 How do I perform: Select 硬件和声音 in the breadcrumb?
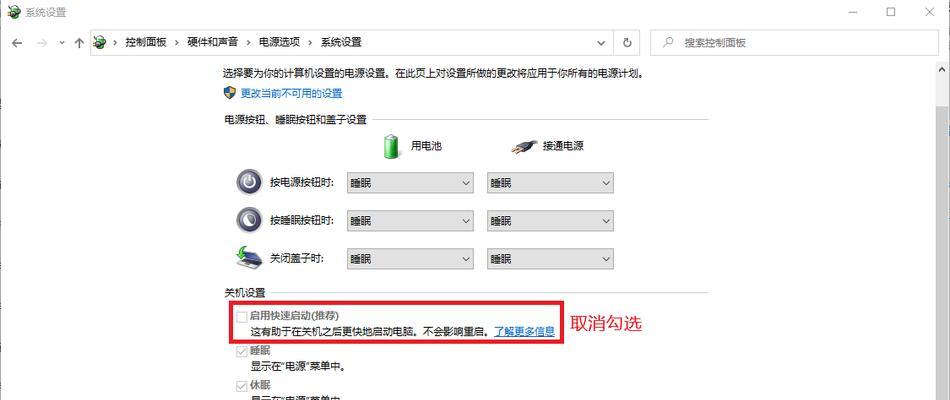click(x=212, y=42)
